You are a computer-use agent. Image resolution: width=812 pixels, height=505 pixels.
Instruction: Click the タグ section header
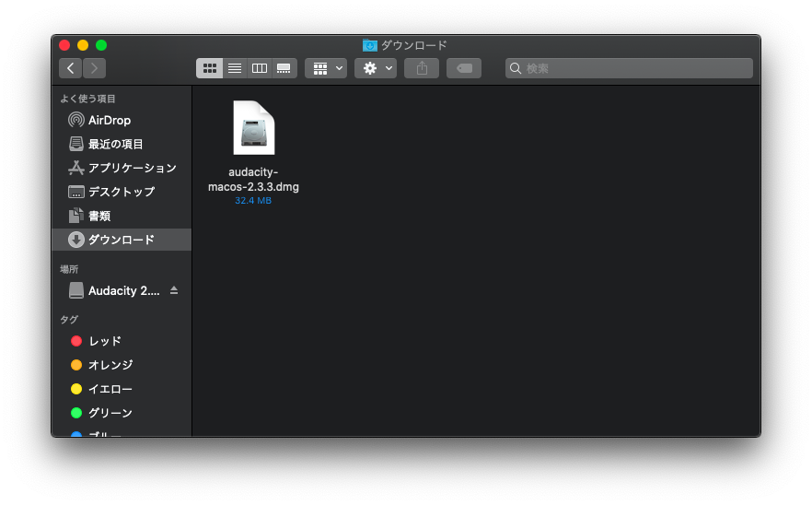click(69, 320)
